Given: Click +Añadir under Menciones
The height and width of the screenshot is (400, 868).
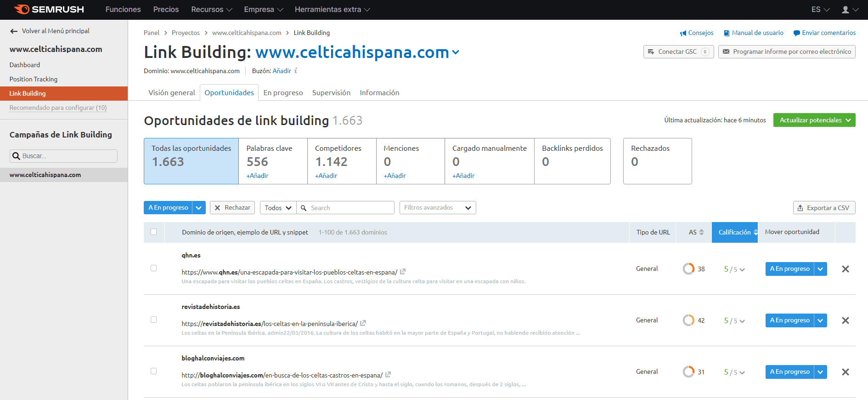Looking at the screenshot, I should coord(395,176).
